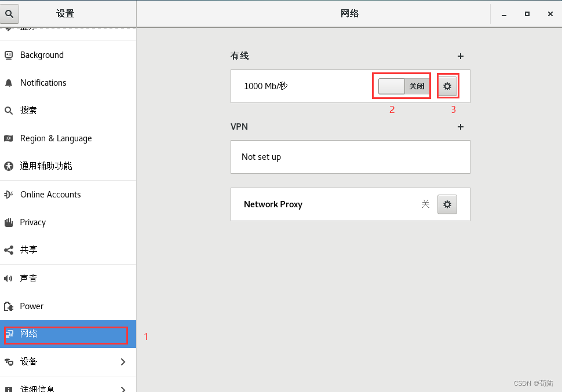The image size is (562, 392).
Task: Open Notifications settings
Action: point(68,83)
